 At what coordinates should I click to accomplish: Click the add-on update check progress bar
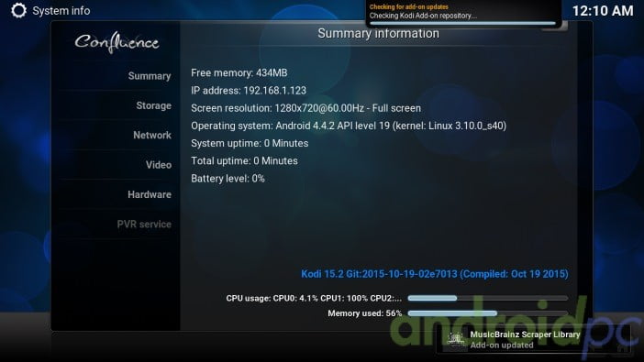[462, 24]
